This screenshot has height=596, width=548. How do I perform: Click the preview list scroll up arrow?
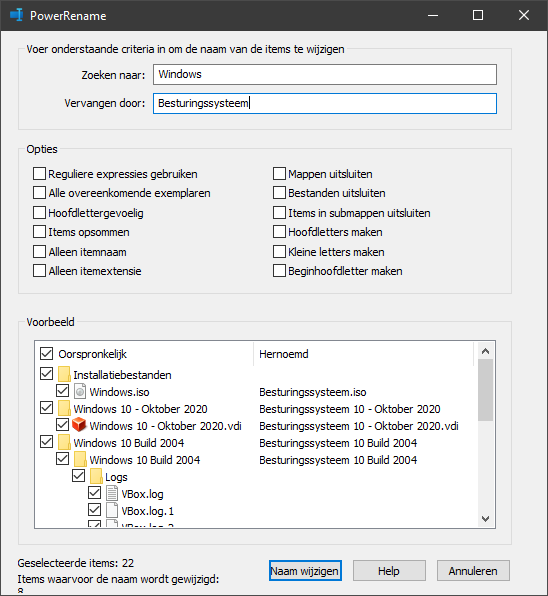click(485, 351)
